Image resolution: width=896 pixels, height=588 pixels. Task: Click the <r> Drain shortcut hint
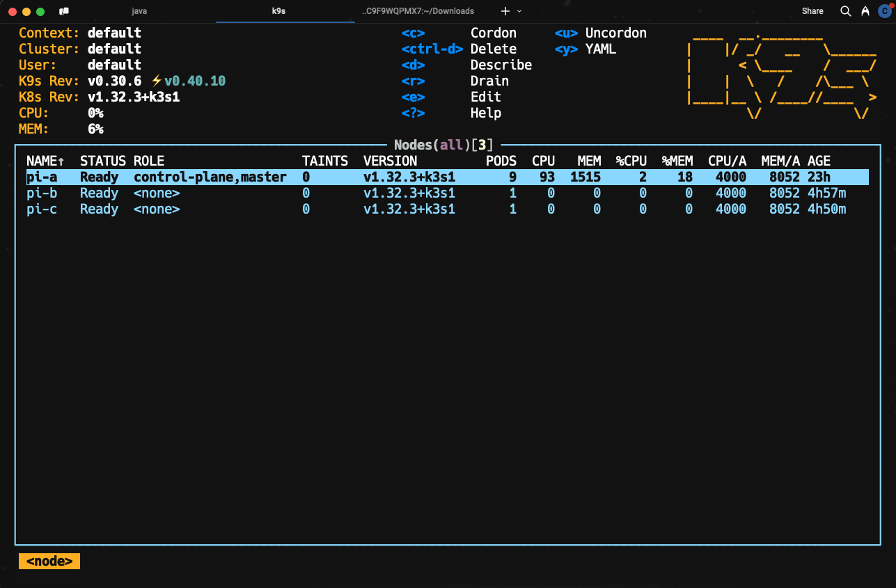pos(455,81)
